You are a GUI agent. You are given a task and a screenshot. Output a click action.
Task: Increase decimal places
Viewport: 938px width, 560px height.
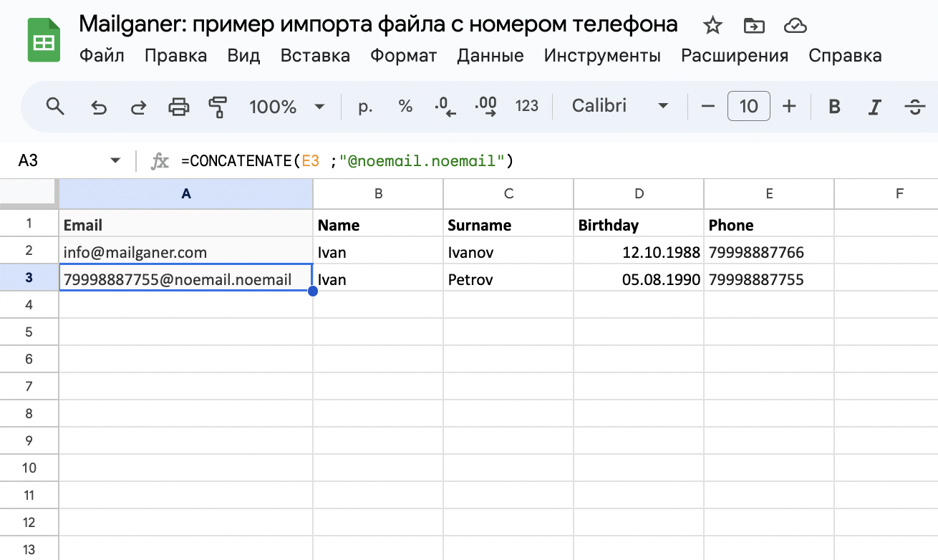coord(486,107)
